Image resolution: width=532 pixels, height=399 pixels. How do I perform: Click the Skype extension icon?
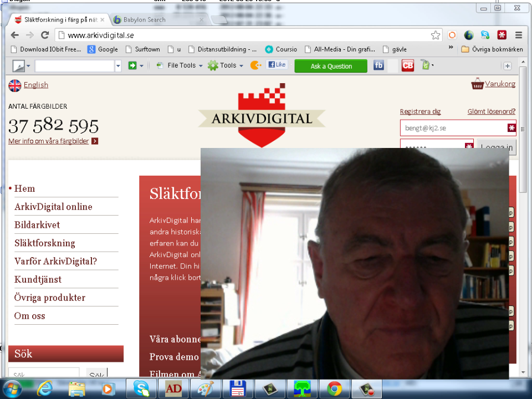coord(485,35)
